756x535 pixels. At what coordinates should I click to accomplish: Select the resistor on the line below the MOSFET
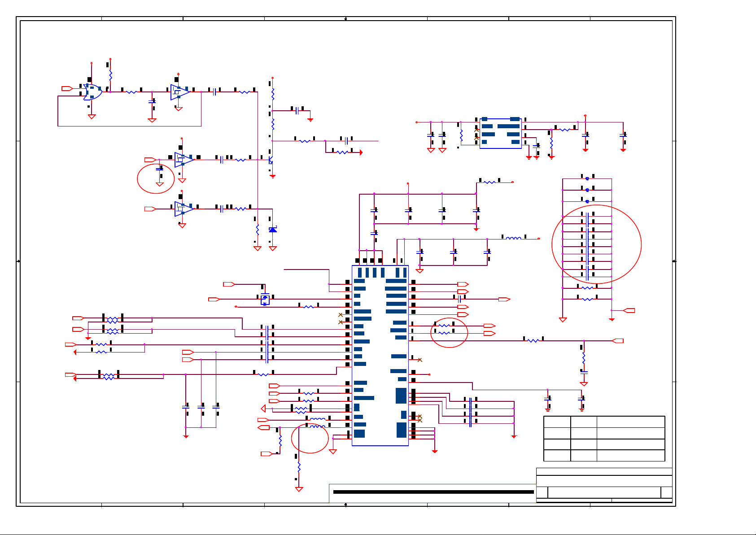(x=309, y=307)
